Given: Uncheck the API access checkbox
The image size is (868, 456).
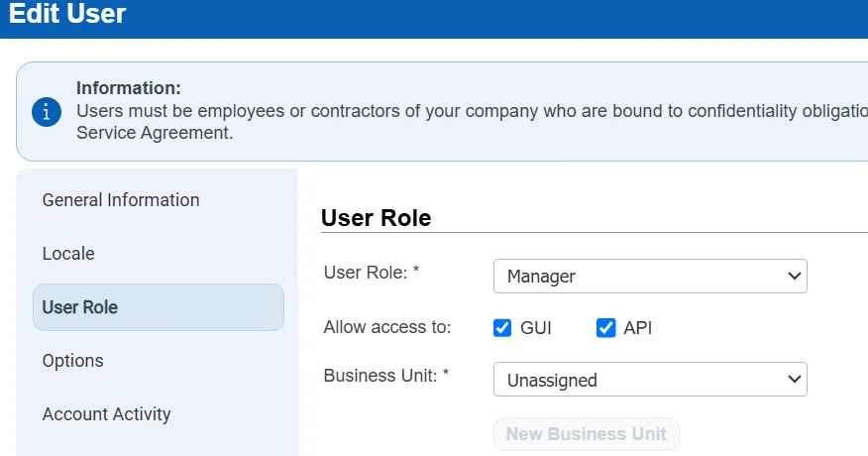Looking at the screenshot, I should [x=605, y=328].
